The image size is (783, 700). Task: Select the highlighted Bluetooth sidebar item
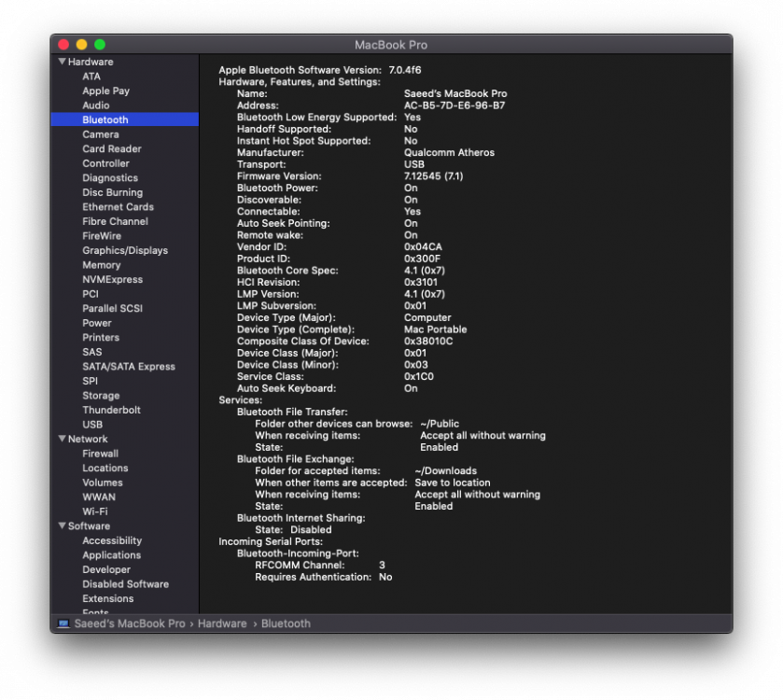tap(125, 119)
